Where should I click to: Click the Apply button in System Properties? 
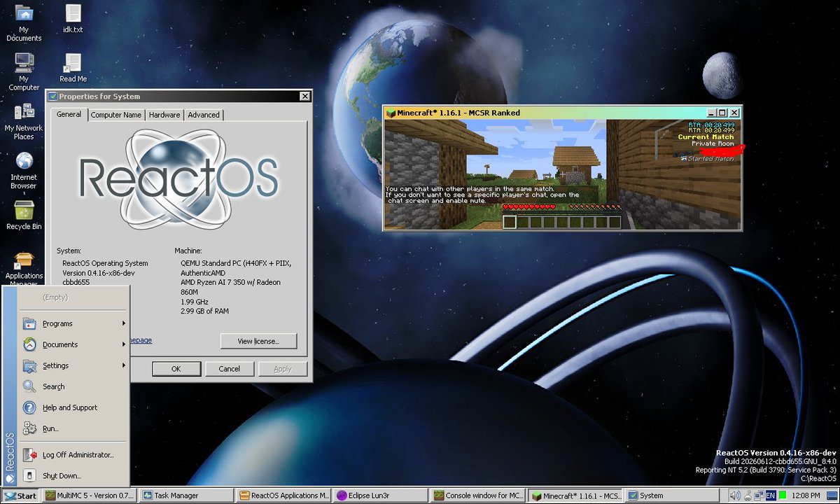[283, 369]
